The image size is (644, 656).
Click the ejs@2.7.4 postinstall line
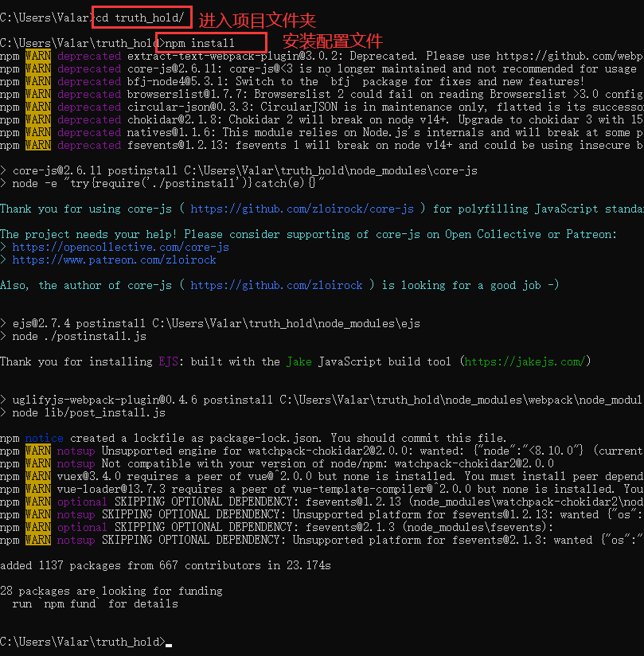[210, 323]
